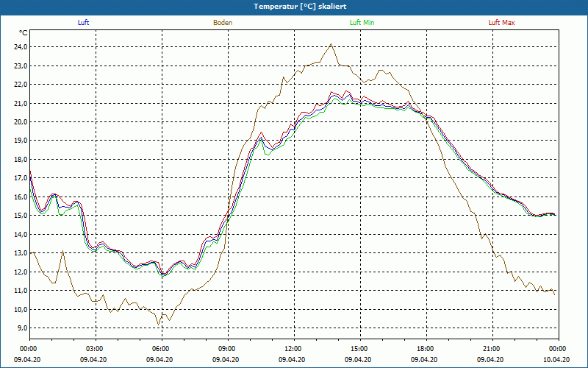The width and height of the screenshot is (588, 368).
Task: Click the '17,0' y-axis value
Action: coord(21,178)
